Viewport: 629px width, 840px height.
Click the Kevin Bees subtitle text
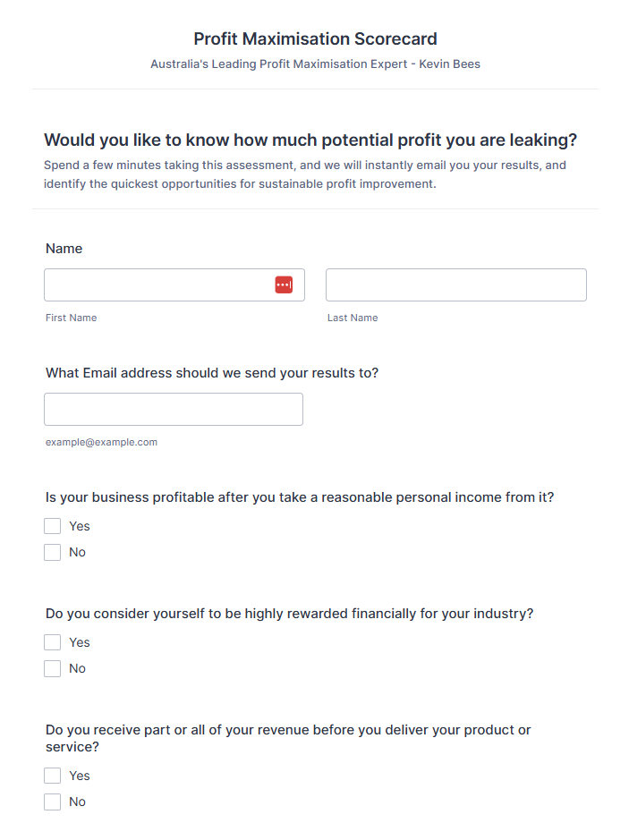315,64
